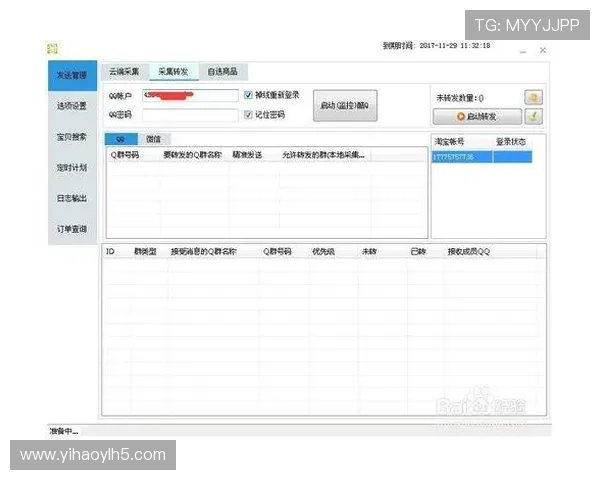Close the application window
Image resolution: width=600 pixels, height=480 pixels.
click(543, 50)
